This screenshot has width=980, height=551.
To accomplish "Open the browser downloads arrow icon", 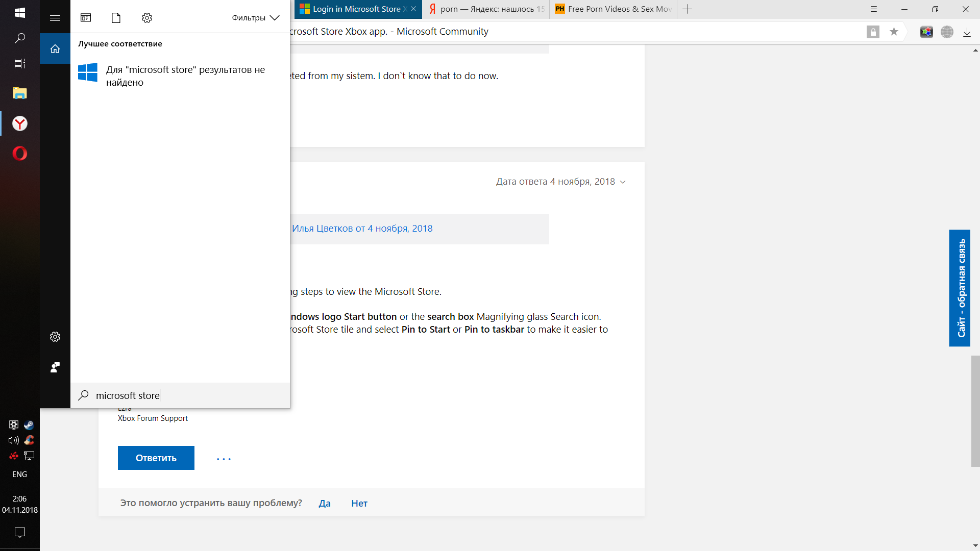I will [x=967, y=32].
